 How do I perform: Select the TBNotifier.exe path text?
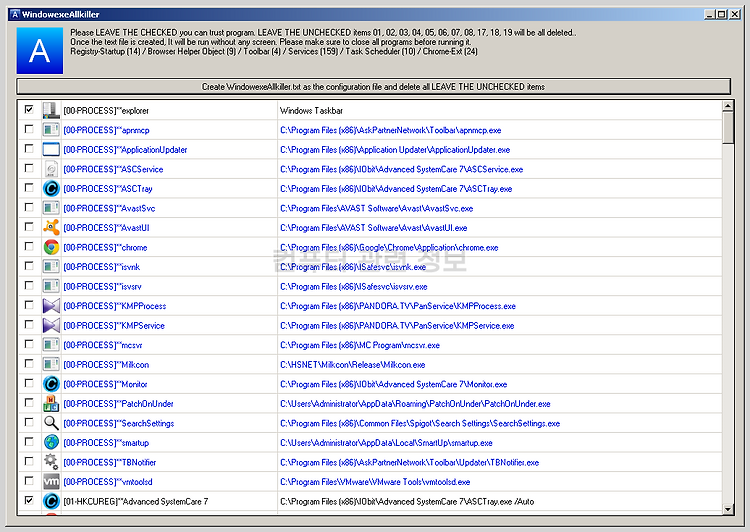(409, 463)
